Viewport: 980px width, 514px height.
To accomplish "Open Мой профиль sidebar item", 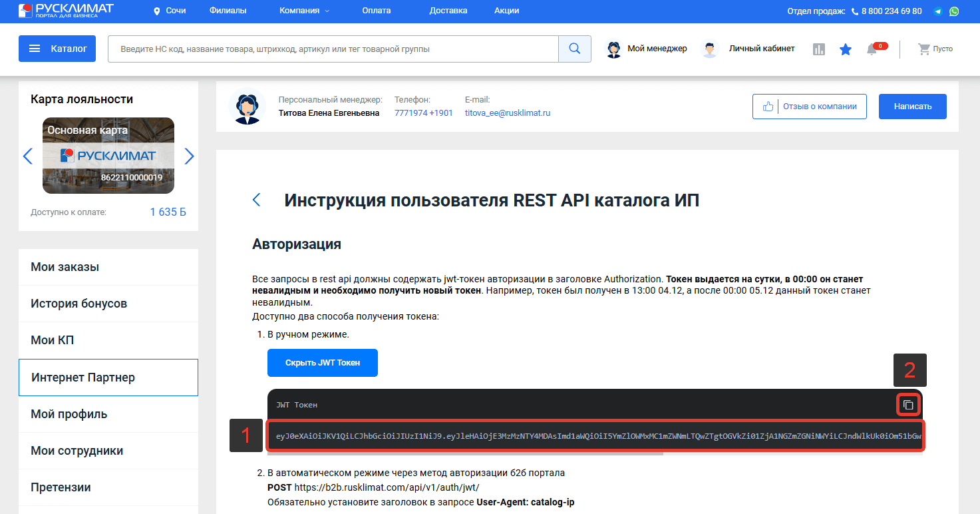I will pos(108,414).
